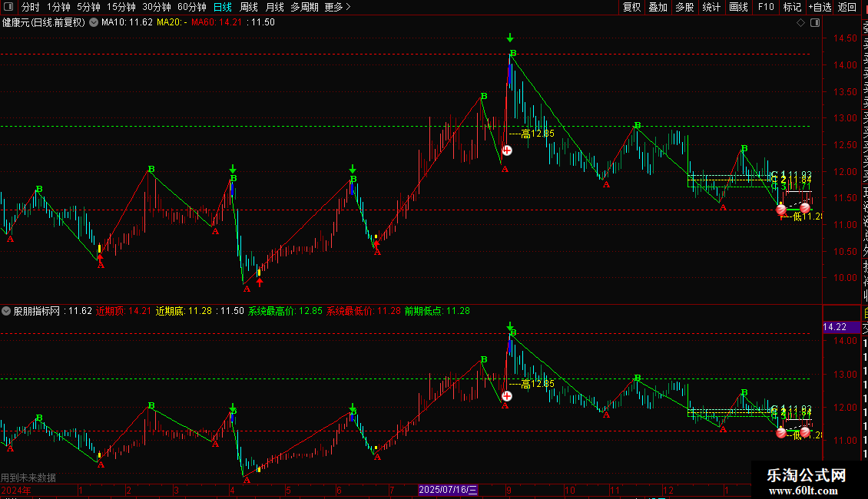Switch to 周线 weekly chart
Viewport: 868px width, 499px height.
pos(249,7)
